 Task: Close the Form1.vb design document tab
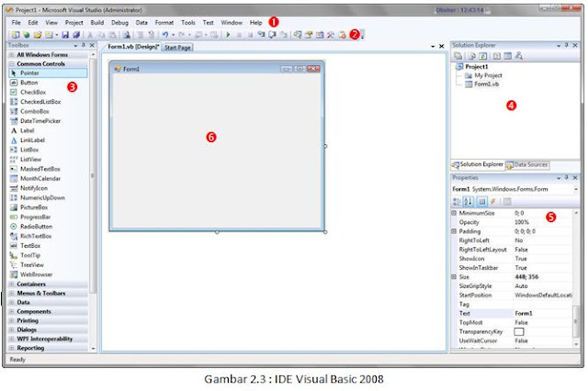[x=441, y=46]
